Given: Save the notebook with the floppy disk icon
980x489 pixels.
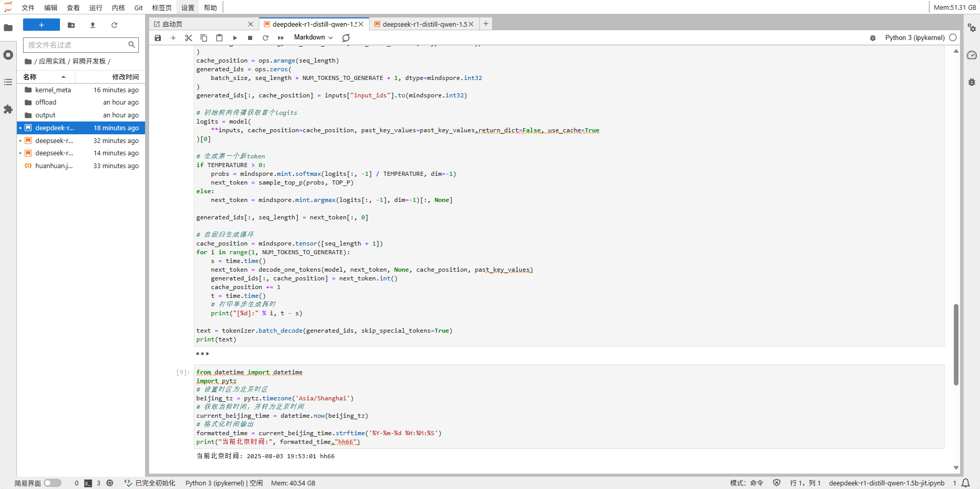Looking at the screenshot, I should pos(158,38).
